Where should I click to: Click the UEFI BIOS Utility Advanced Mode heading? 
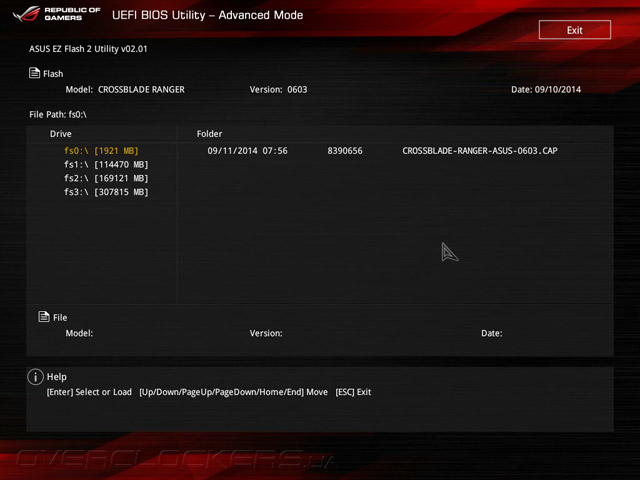[207, 15]
